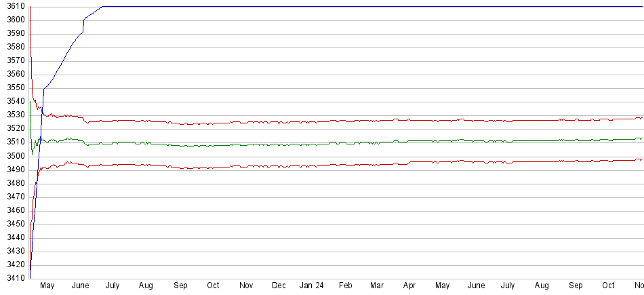Click the 3580 y-axis label
644x295 pixels.
pos(14,47)
